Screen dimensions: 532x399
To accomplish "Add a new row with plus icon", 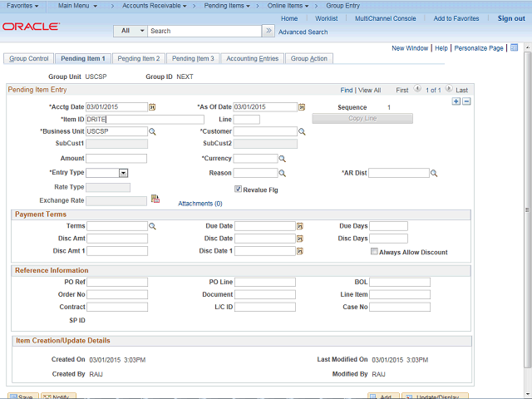I will pos(456,101).
